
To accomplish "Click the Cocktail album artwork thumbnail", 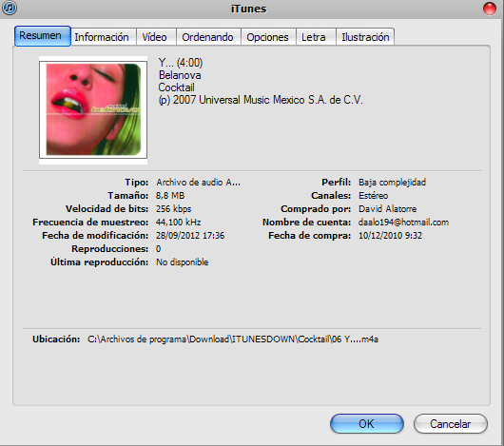I will pos(93,110).
